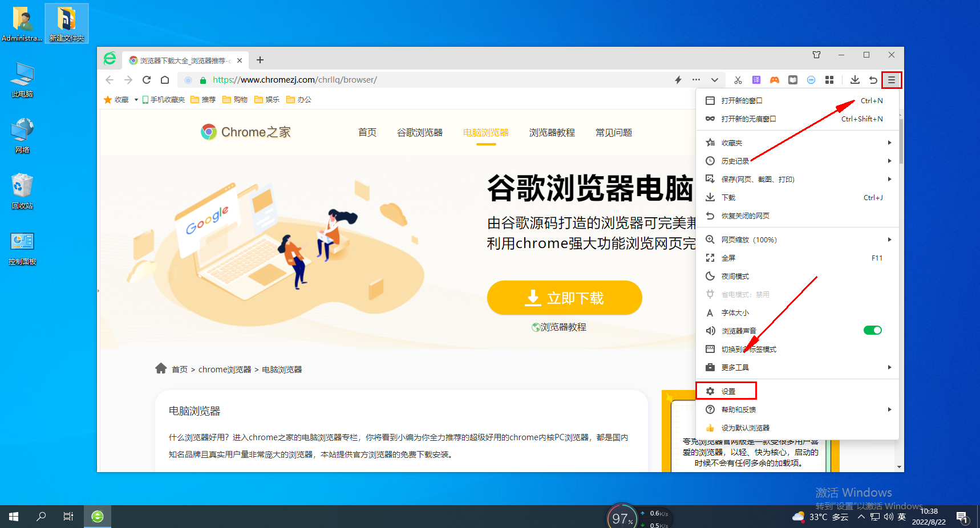
Task: Click the menu vertical scrollbar
Action: point(900,141)
